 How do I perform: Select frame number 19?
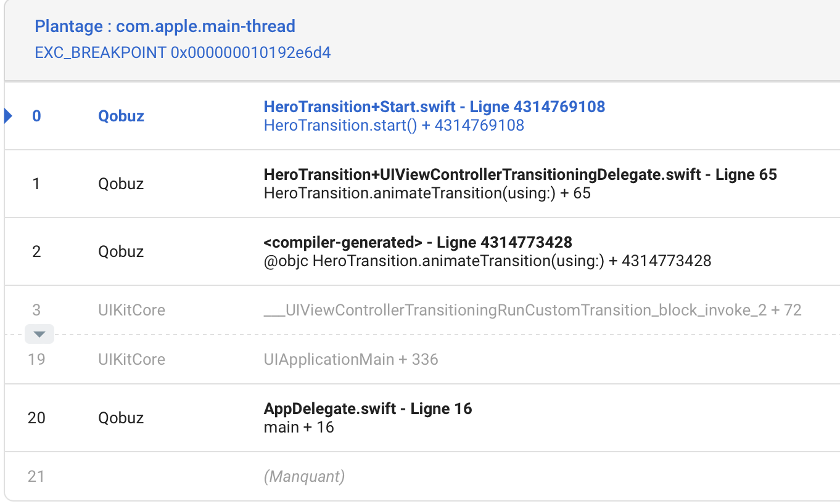coord(36,359)
